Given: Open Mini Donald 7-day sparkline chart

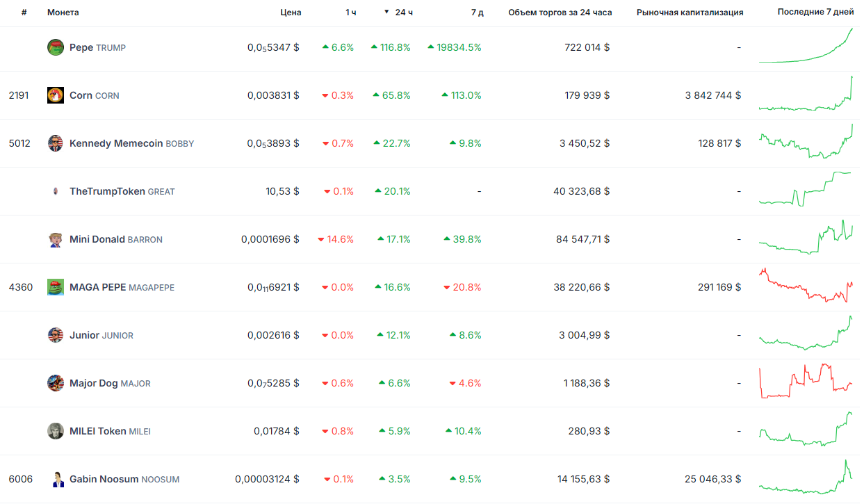Looking at the screenshot, I should pyautogui.click(x=806, y=237).
